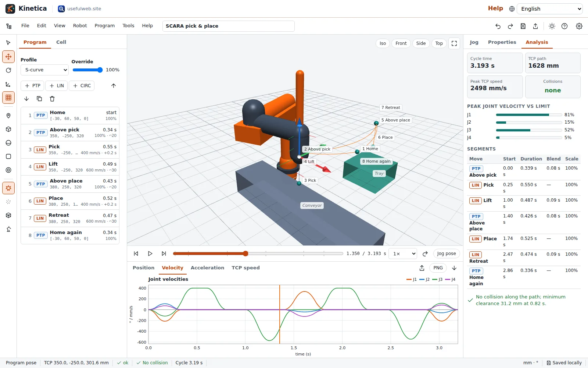This screenshot has height=368, width=588.
Task: Play the simulation
Action: tap(150, 254)
